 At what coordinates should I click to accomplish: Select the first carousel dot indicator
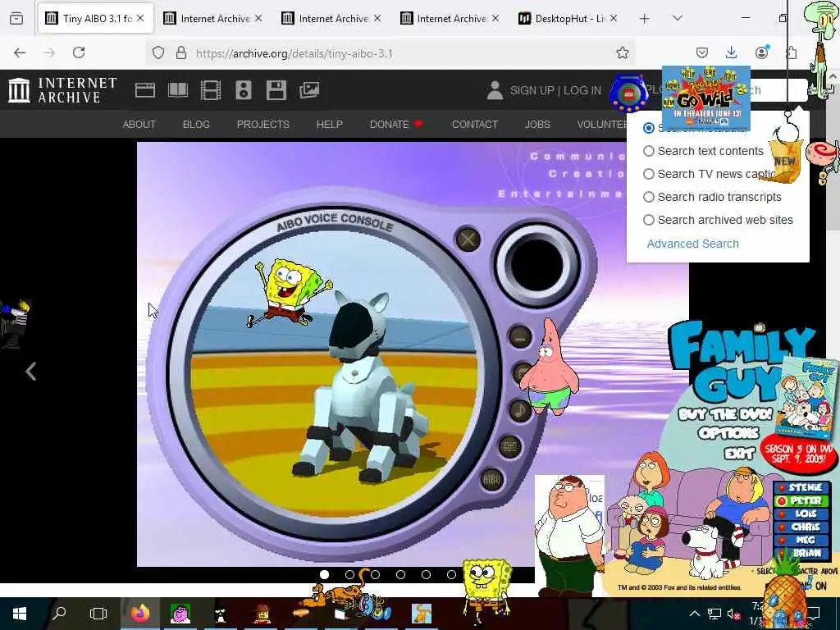(324, 574)
